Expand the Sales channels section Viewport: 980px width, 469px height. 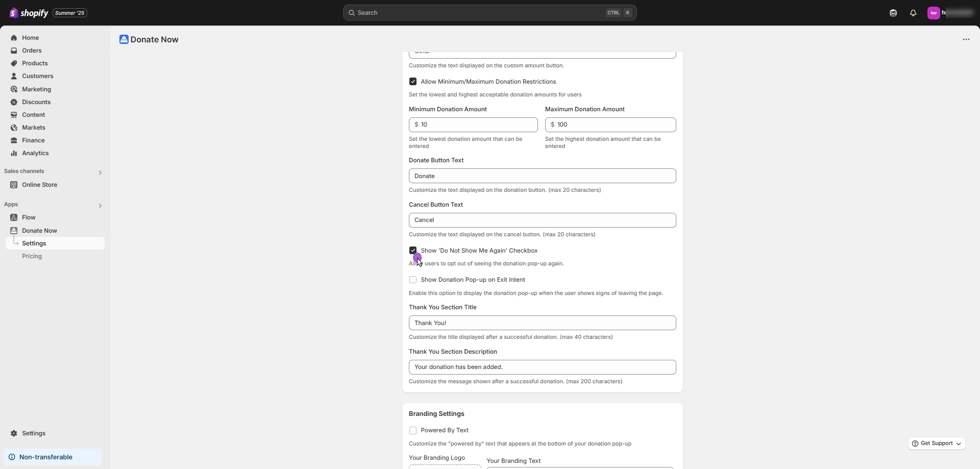tap(100, 172)
